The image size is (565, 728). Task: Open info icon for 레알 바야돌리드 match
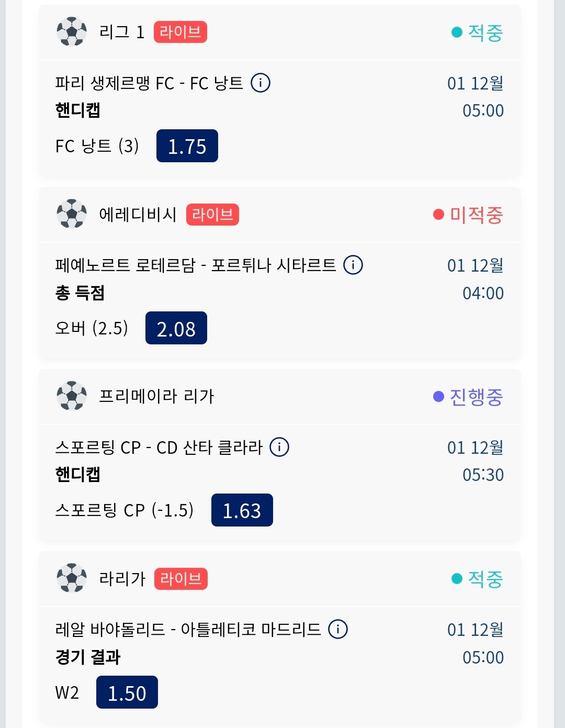(338, 629)
